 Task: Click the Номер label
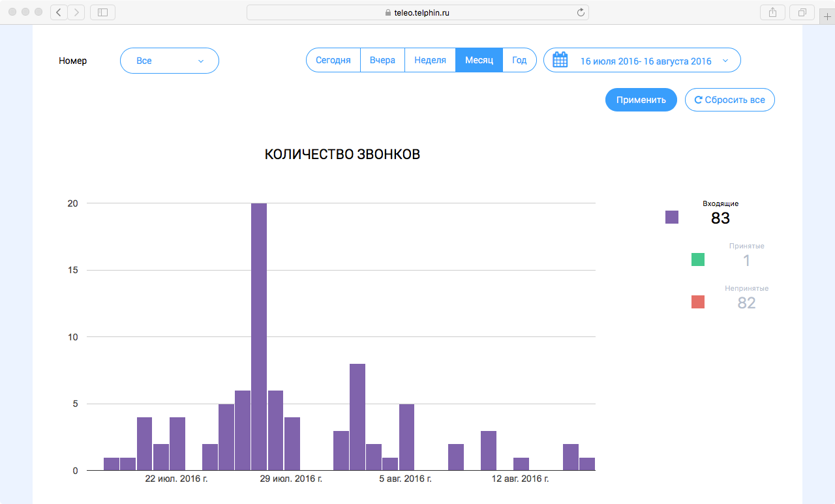72,61
